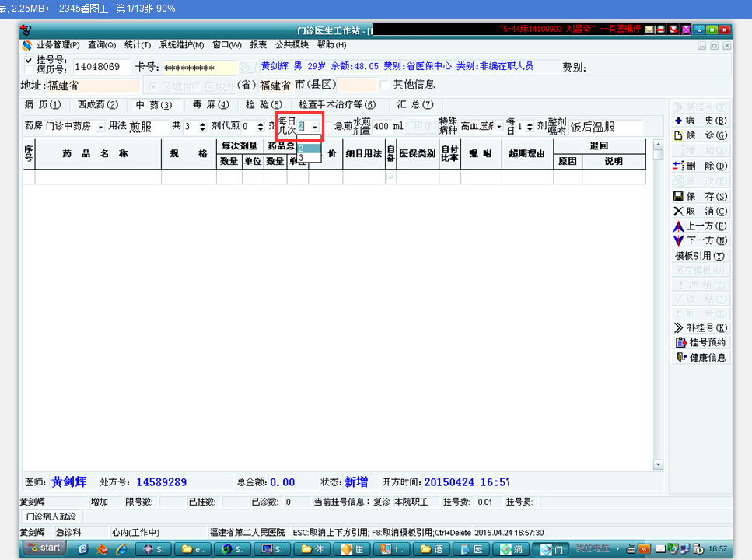
Task: Open the 报表 menu
Action: 258,45
